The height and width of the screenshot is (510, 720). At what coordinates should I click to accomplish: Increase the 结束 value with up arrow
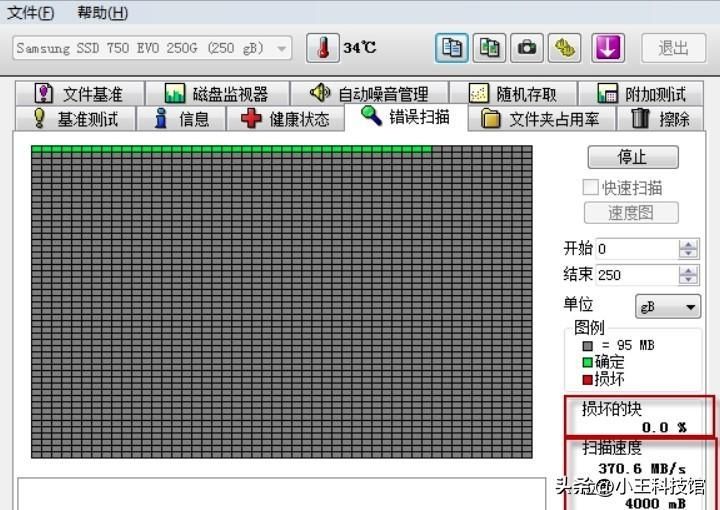688,270
